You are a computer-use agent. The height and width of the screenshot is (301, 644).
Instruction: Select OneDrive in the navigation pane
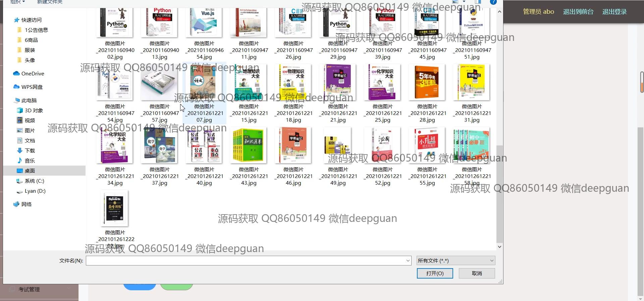29,73
